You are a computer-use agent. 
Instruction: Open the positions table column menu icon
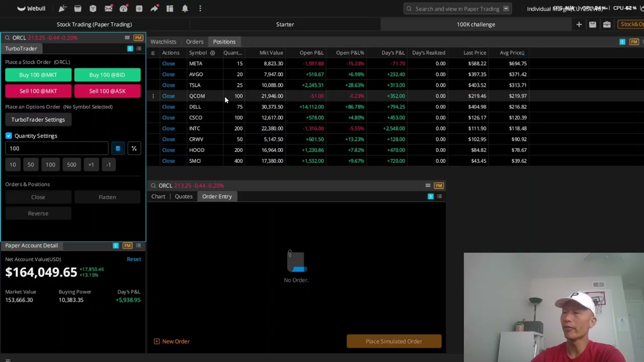coord(153,53)
